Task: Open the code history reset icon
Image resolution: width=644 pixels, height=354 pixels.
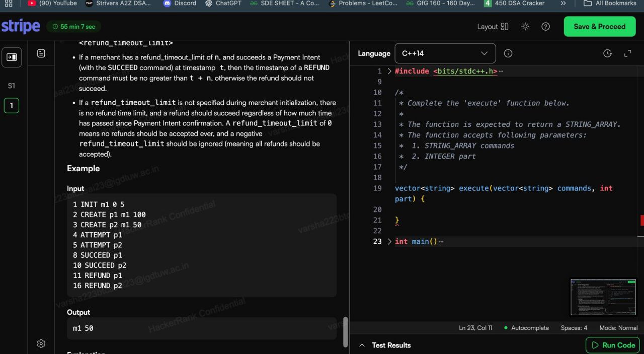Action: (x=607, y=53)
